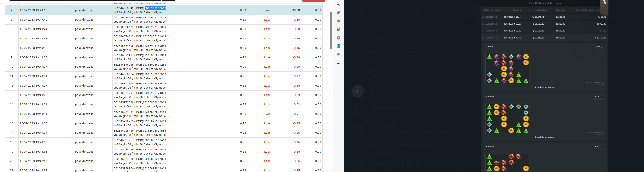644x172 pixels.
Task: Click the plus icon to customize sidebar
Action: pyautogui.click(x=338, y=64)
